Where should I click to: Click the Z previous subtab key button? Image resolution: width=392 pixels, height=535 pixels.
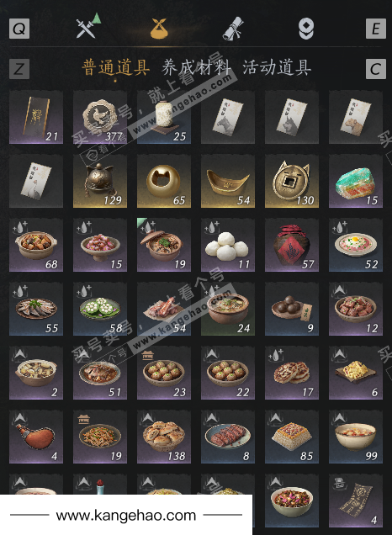click(19, 69)
